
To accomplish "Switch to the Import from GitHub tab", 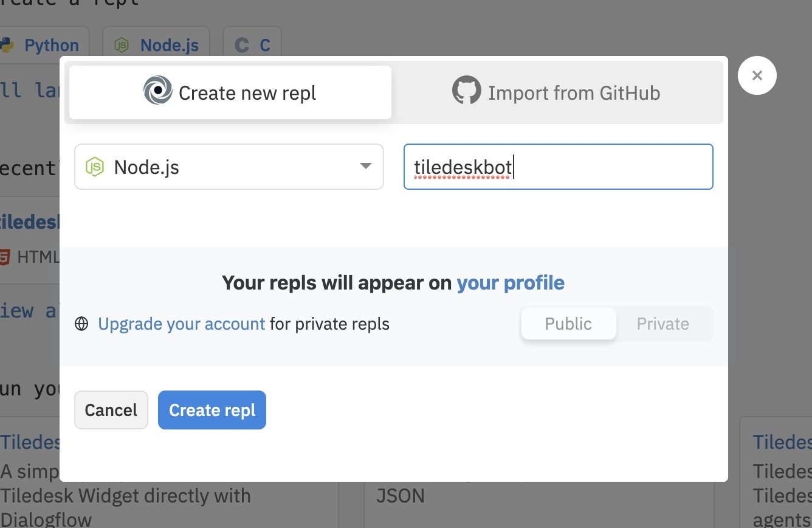I will (x=557, y=92).
